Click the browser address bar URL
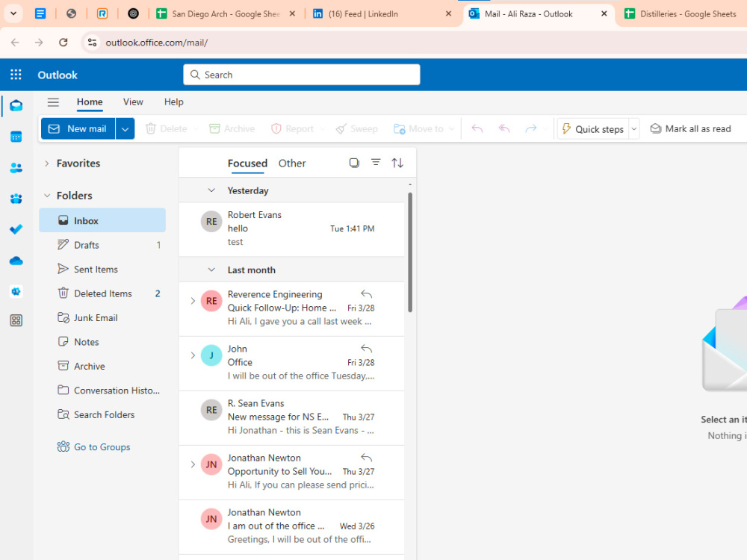This screenshot has width=747, height=560. (156, 43)
